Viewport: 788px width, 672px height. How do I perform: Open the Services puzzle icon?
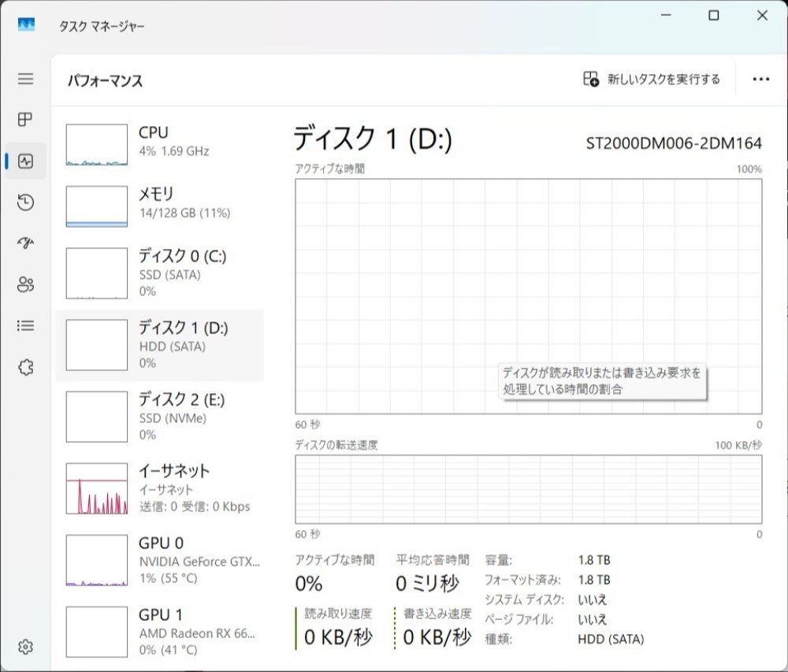tap(26, 367)
